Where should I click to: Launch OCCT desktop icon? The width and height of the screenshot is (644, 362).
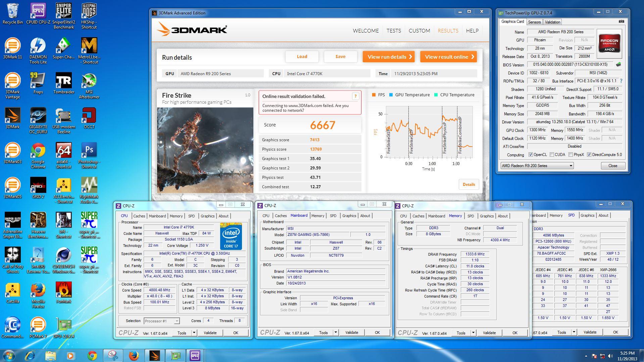point(89,118)
